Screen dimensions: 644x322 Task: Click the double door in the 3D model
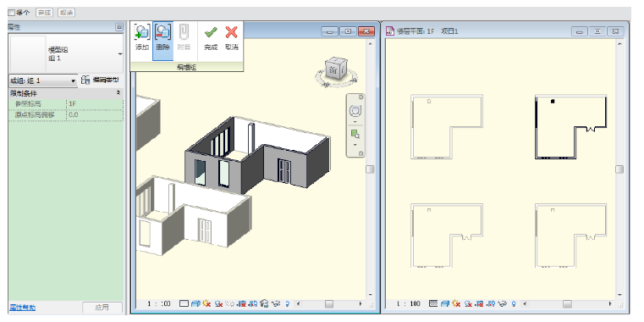284,171
